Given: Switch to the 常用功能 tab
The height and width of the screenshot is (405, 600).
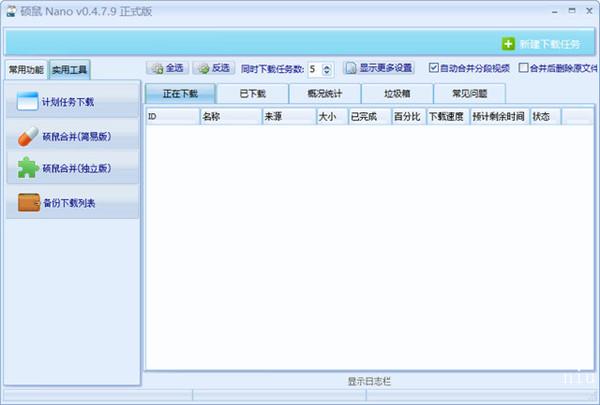Looking at the screenshot, I should tap(26, 70).
